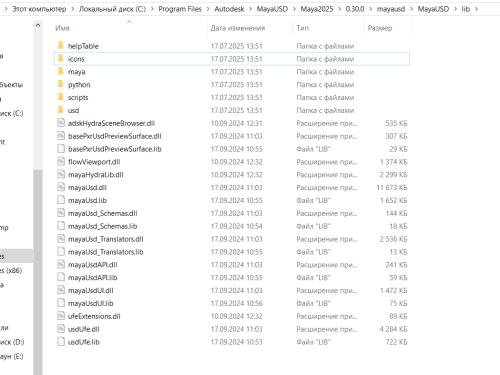Viewport: 500px width, 375px height.
Task: Click the 11 673 КБ size value
Action: [x=392, y=188]
